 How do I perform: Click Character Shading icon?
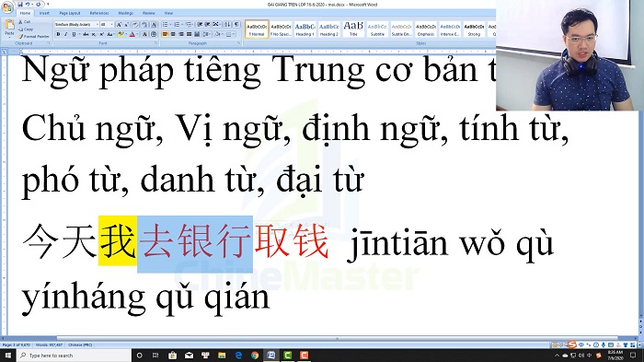point(144,34)
